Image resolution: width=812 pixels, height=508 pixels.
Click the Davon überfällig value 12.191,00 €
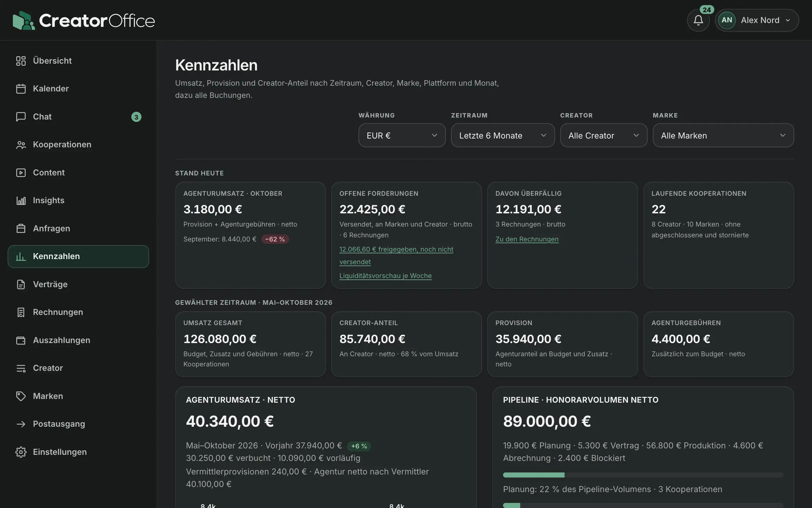pyautogui.click(x=528, y=209)
